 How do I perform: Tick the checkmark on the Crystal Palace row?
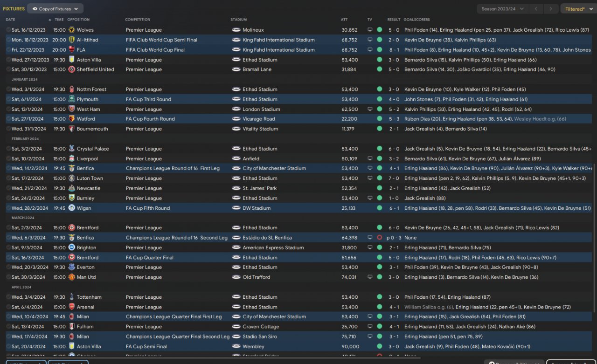point(8,149)
